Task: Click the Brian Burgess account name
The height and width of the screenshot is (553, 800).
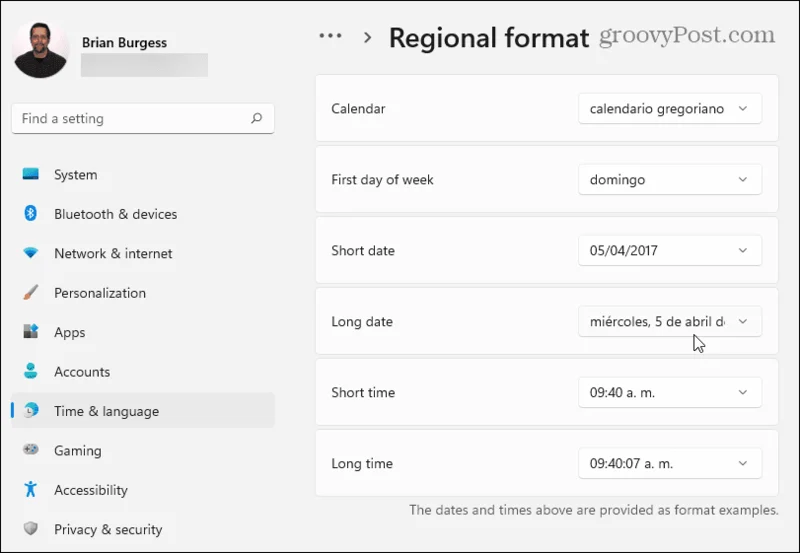Action: tap(124, 42)
